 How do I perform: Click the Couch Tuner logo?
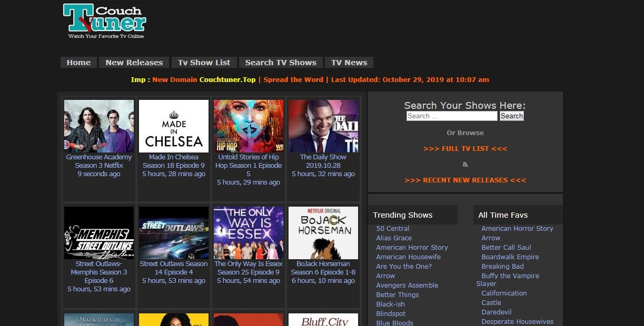click(x=104, y=22)
